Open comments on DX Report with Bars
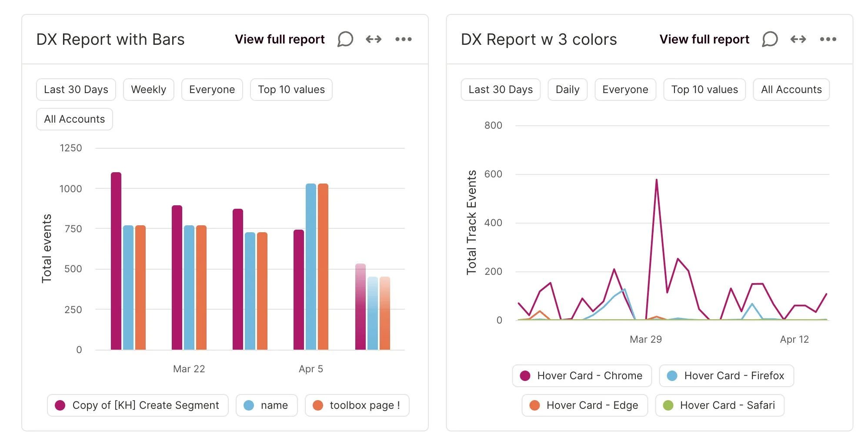 345,39
